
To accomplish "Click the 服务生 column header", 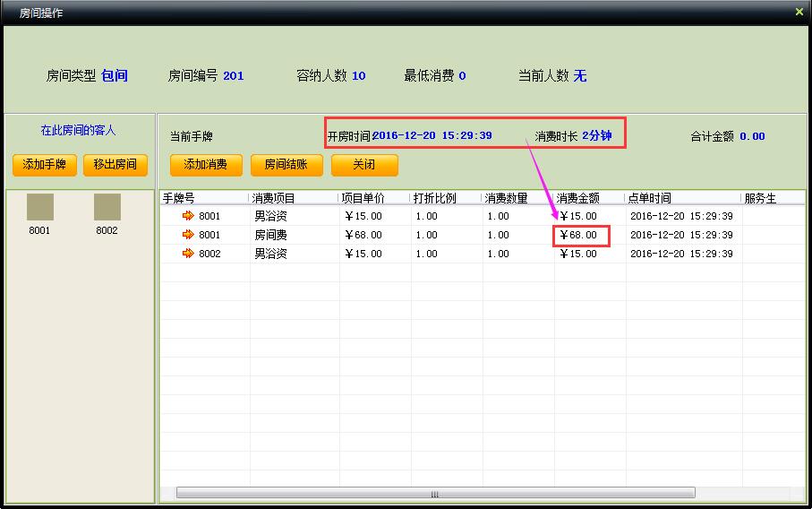I will coord(773,198).
